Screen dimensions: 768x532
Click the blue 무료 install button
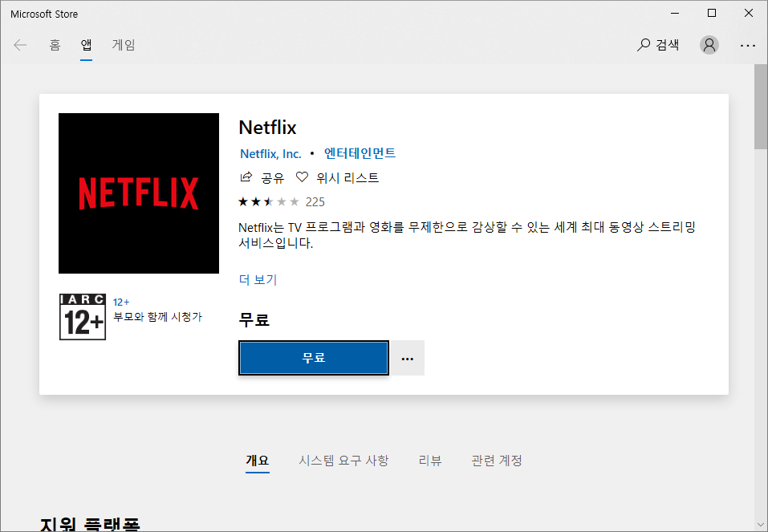(314, 358)
